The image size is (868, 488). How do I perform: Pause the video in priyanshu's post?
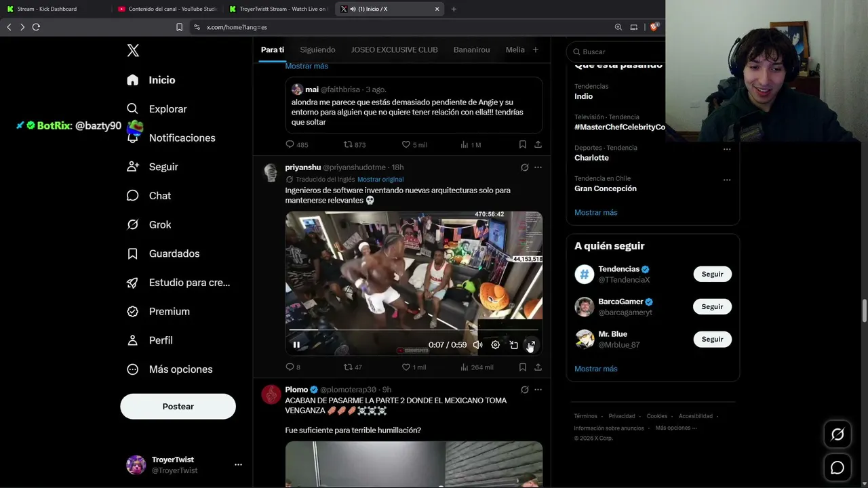click(x=296, y=345)
